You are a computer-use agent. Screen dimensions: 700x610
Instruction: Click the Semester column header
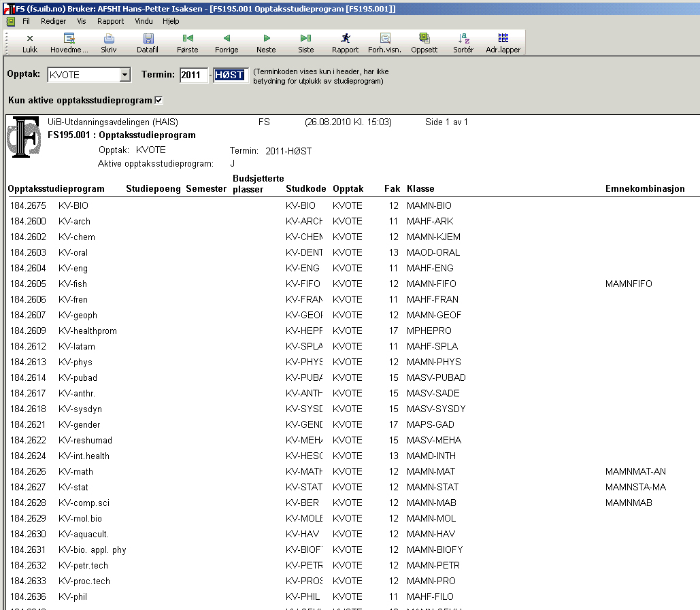coord(206,189)
